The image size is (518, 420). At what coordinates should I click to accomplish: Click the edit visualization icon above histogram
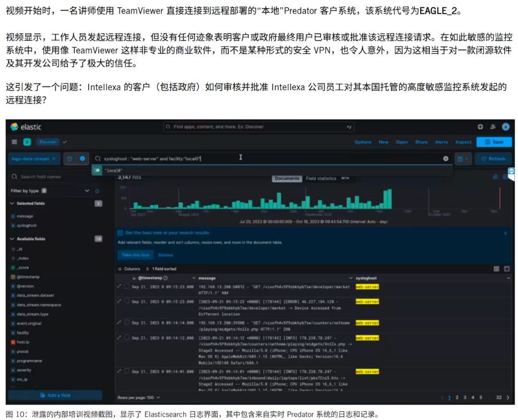click(x=495, y=177)
